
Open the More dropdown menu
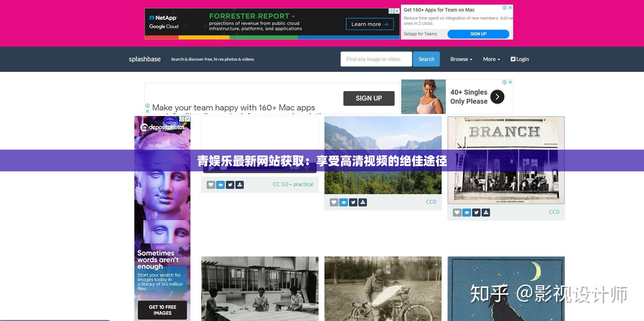491,59
